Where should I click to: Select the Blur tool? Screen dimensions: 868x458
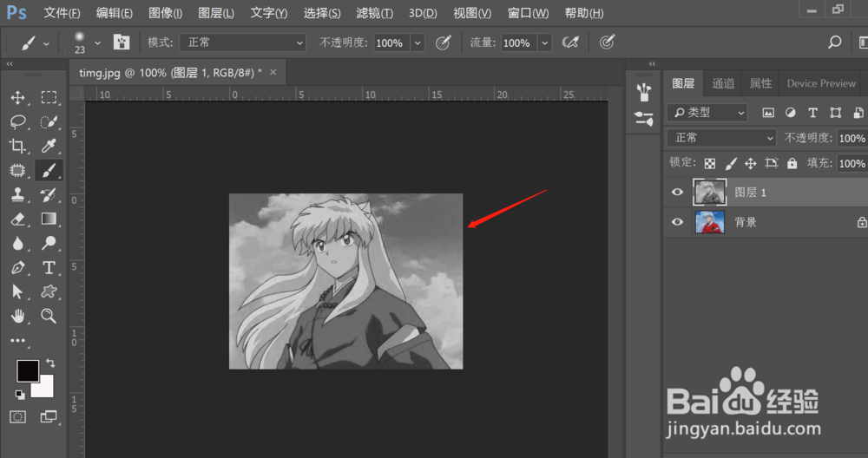point(17,244)
